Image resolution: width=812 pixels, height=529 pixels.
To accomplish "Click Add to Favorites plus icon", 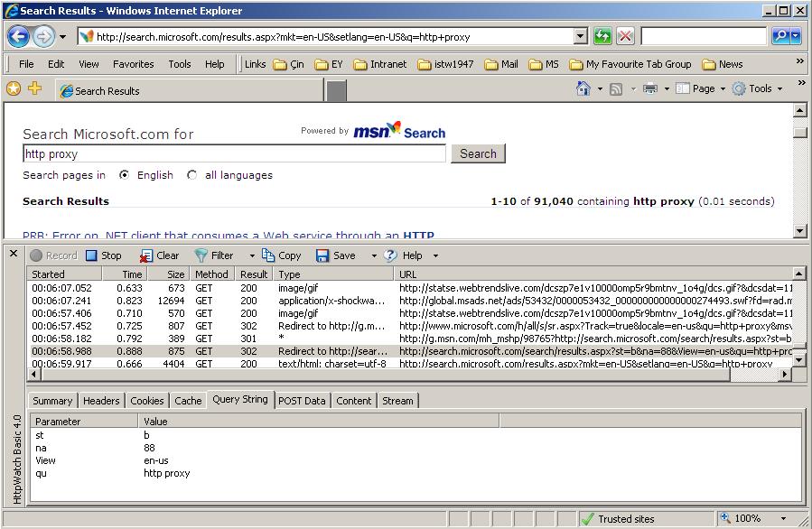I will [x=34, y=88].
